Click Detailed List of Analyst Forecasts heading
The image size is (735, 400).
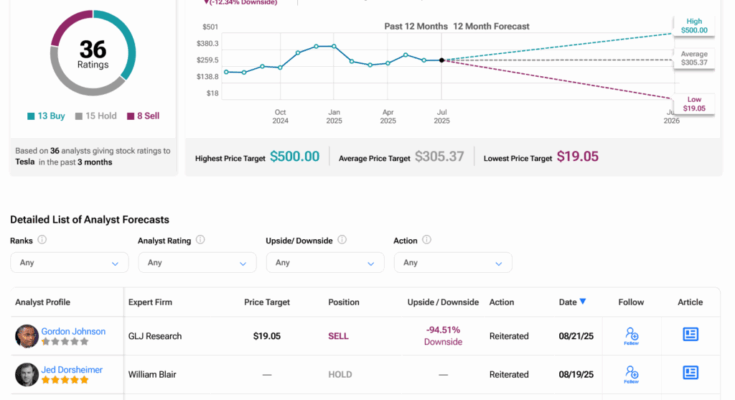(x=90, y=219)
